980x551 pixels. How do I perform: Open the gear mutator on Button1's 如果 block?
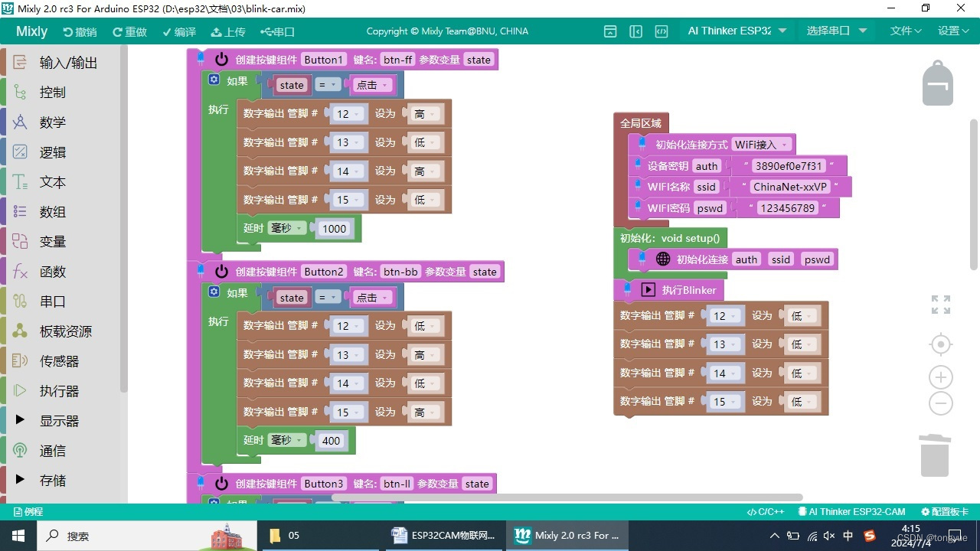(x=214, y=80)
